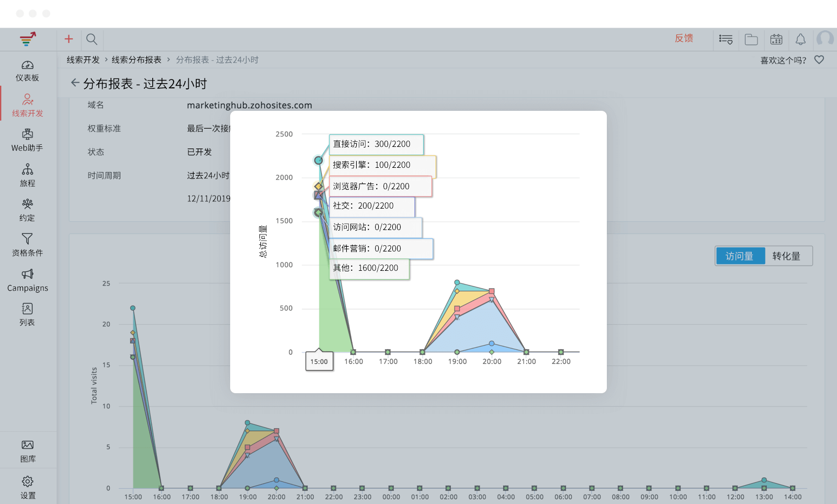Viewport: 837px width, 504px height.
Task: Open the calendar icon in top bar
Action: point(776,39)
